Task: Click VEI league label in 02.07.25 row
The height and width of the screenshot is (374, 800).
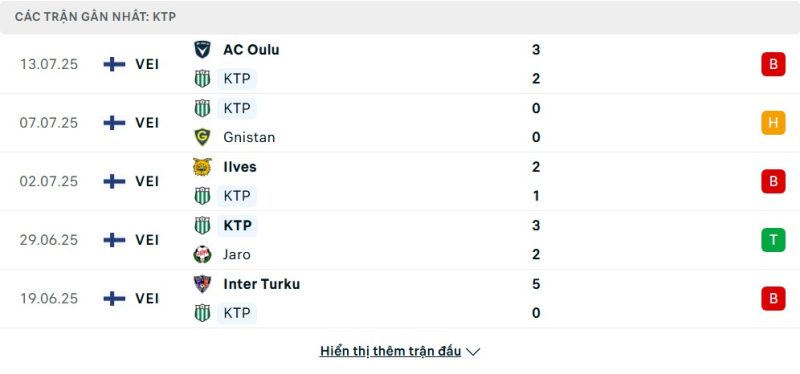Action: 147,181
